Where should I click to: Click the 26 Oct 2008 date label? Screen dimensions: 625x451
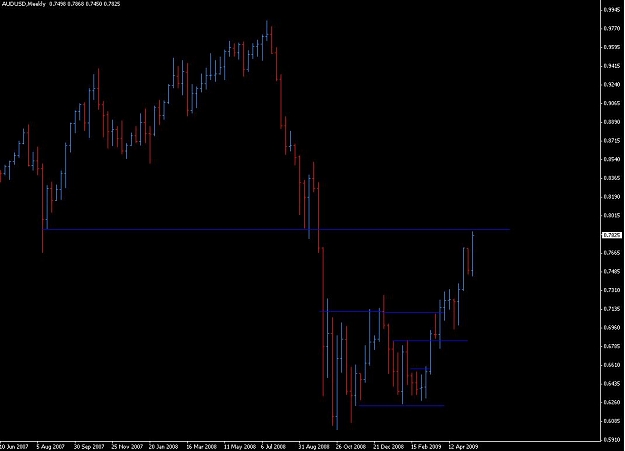(x=351, y=447)
